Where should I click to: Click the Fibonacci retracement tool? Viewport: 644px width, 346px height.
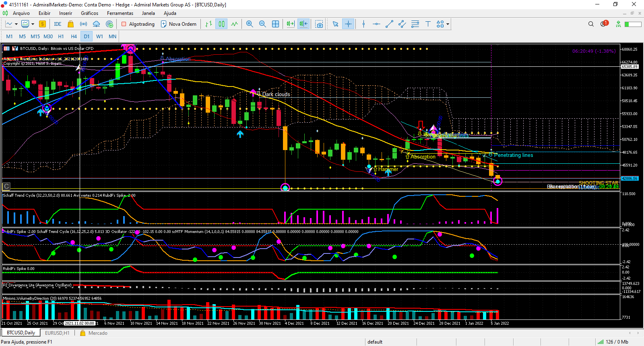click(415, 24)
